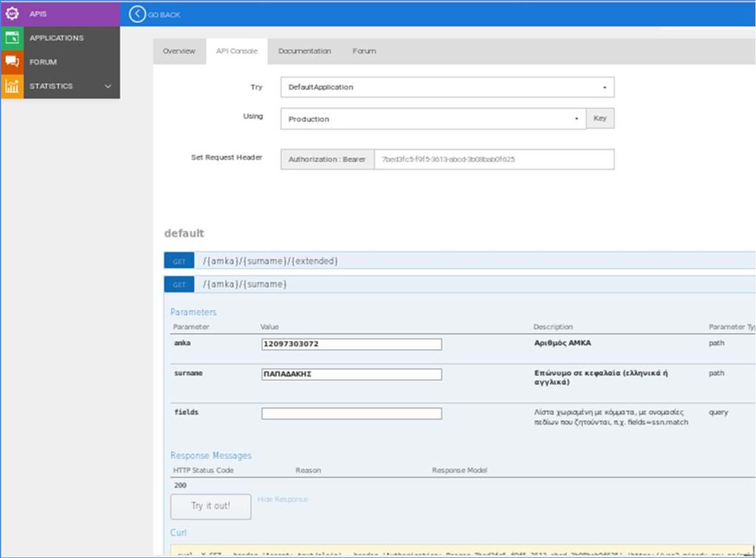Image resolution: width=756 pixels, height=558 pixels.
Task: Click the Applications window icon
Action: pos(12,38)
